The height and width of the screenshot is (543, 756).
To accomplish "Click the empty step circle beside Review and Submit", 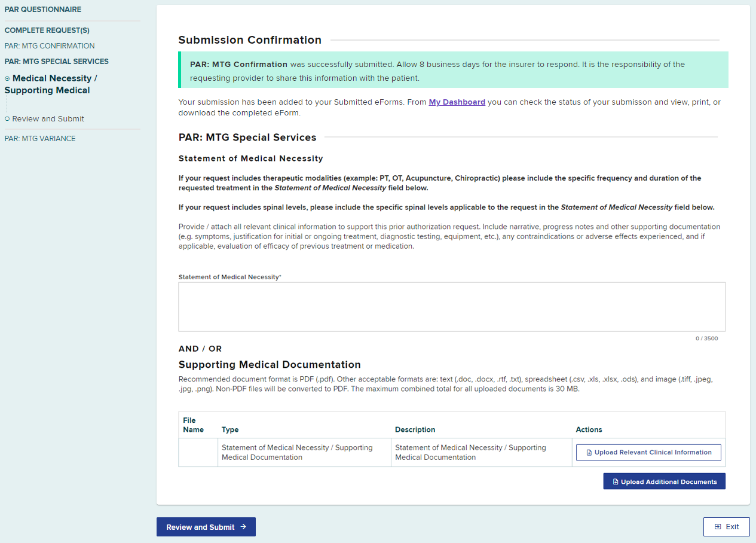I will click(x=7, y=119).
